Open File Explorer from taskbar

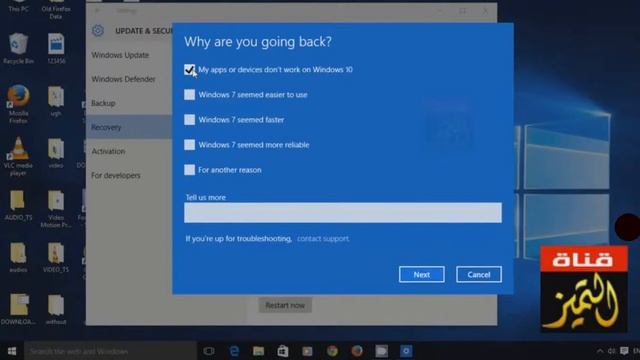[258, 351]
